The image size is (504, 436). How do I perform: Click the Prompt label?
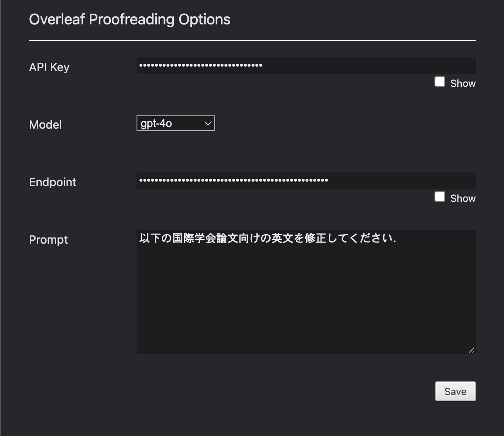pos(48,240)
